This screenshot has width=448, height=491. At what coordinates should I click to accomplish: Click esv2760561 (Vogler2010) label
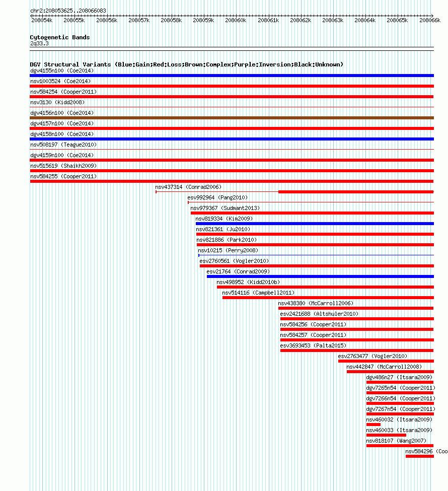(x=234, y=261)
